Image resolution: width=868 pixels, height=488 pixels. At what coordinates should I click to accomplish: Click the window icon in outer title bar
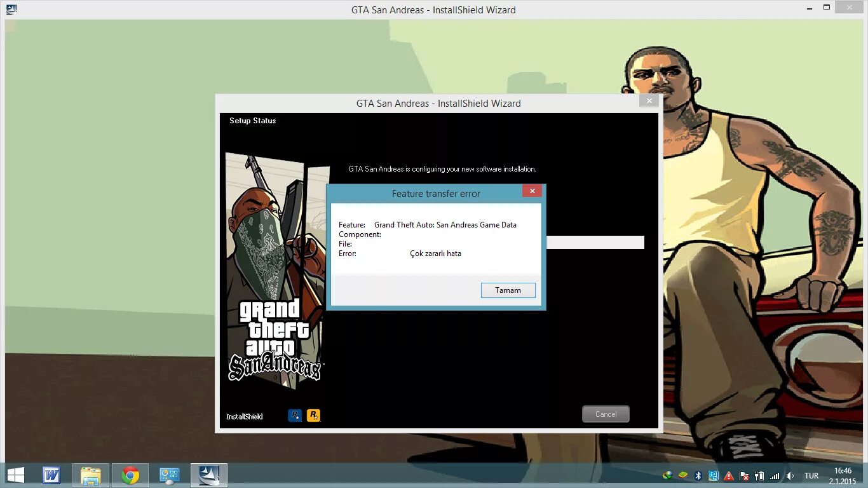click(x=11, y=10)
